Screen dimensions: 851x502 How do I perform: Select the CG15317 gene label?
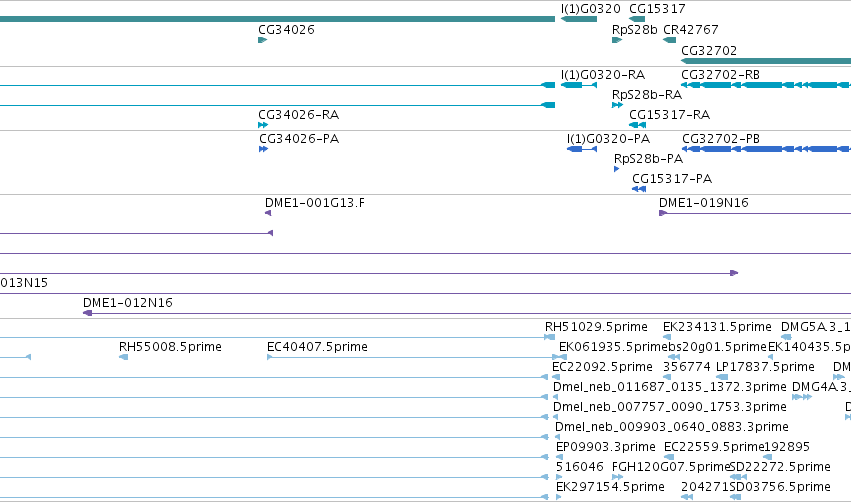[657, 9]
